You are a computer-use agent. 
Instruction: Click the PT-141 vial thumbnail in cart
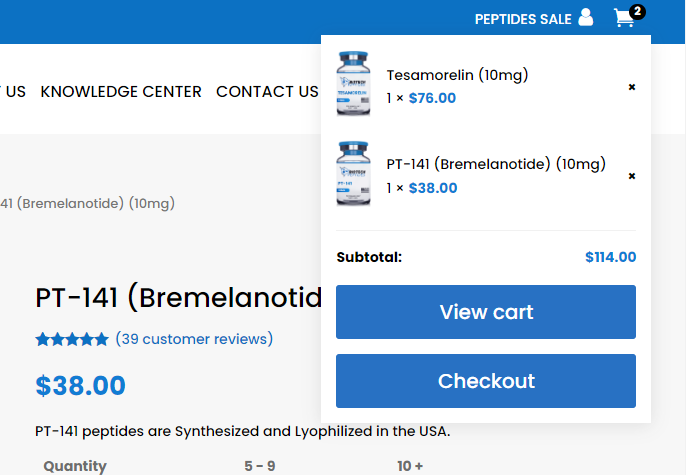point(354,174)
